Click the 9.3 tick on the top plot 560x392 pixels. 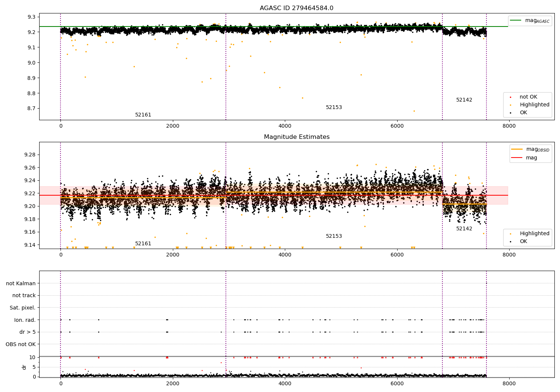pos(31,17)
